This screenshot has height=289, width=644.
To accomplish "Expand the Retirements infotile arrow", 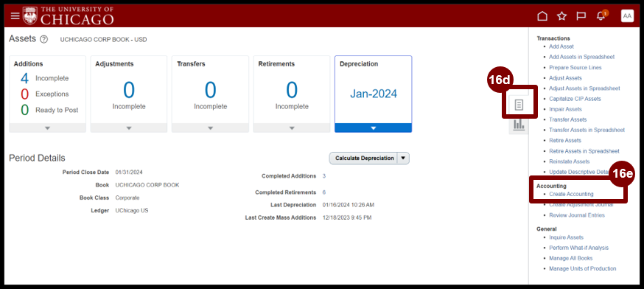I will 292,128.
